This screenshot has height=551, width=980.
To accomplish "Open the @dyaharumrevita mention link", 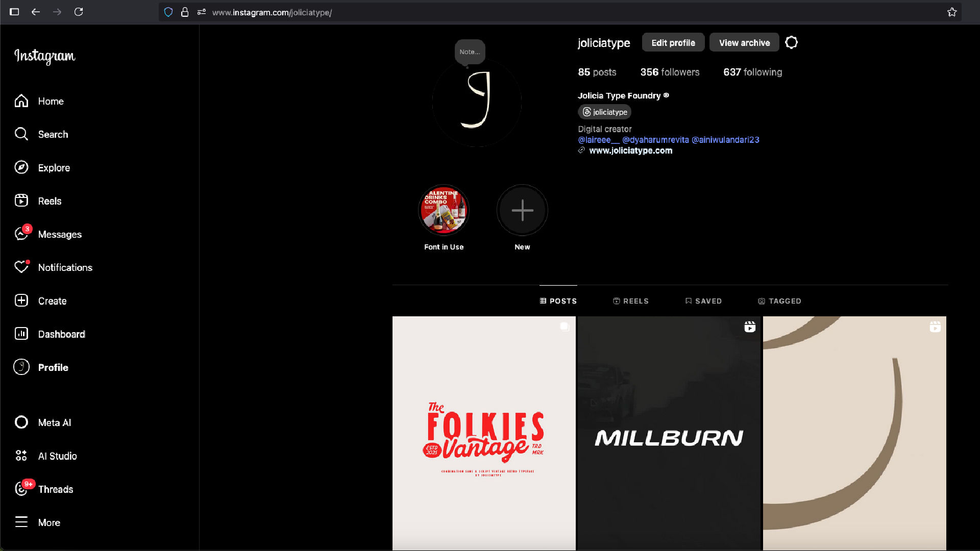I will [655, 140].
